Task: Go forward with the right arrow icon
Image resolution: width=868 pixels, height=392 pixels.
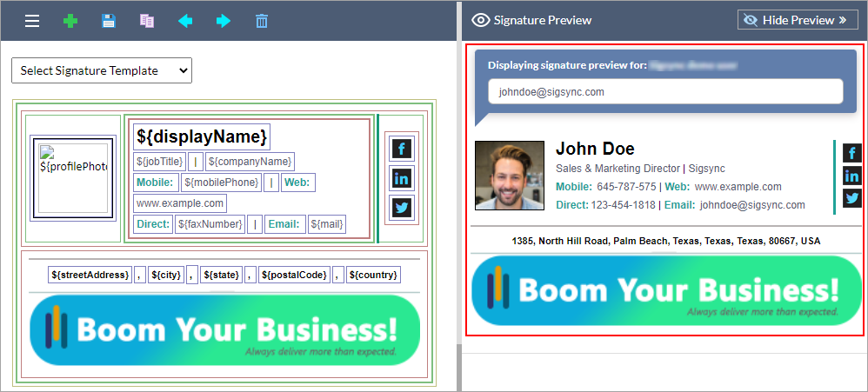Action: 224,21
